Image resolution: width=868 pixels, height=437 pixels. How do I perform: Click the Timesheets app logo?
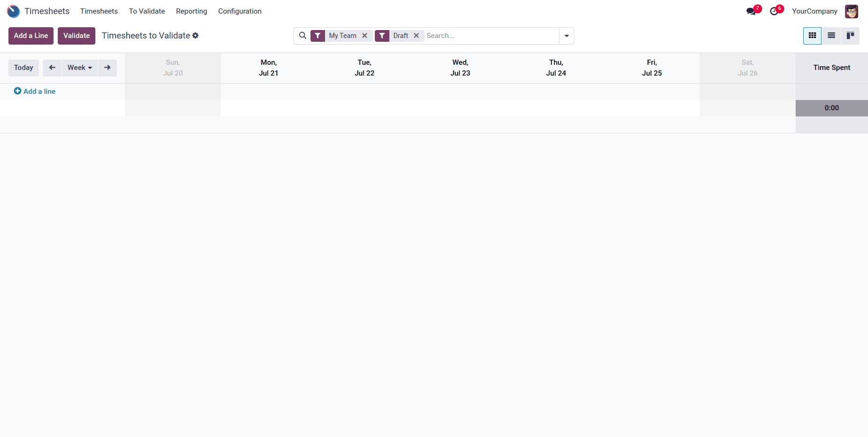pos(13,11)
